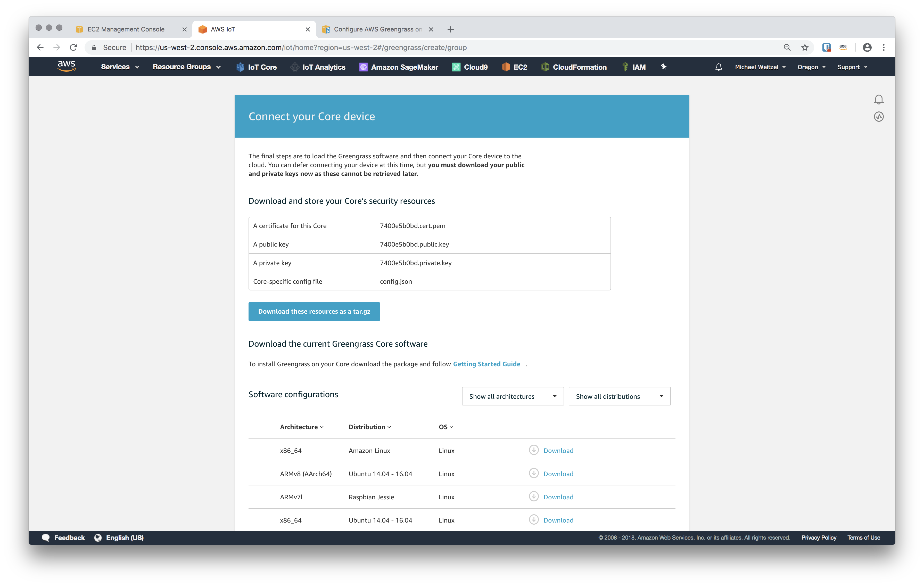Open the EC2 shortcut in navbar
Screen dimensions: 924x586
coord(514,67)
